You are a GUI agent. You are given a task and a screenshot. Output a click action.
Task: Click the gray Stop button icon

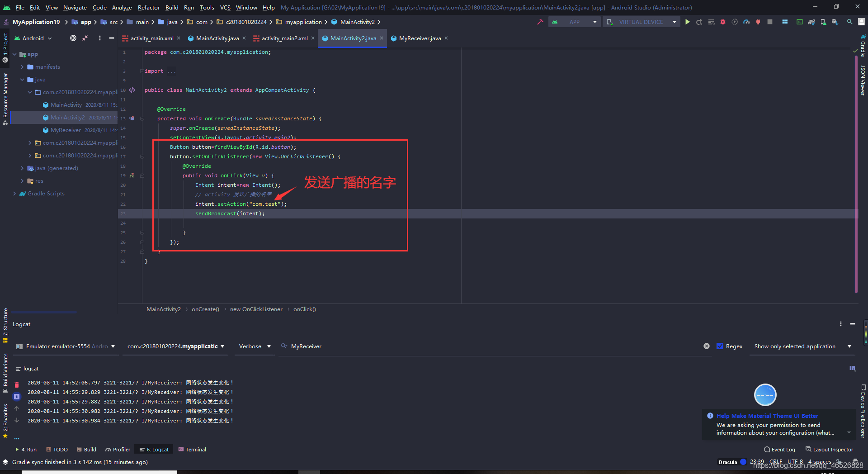(x=770, y=22)
